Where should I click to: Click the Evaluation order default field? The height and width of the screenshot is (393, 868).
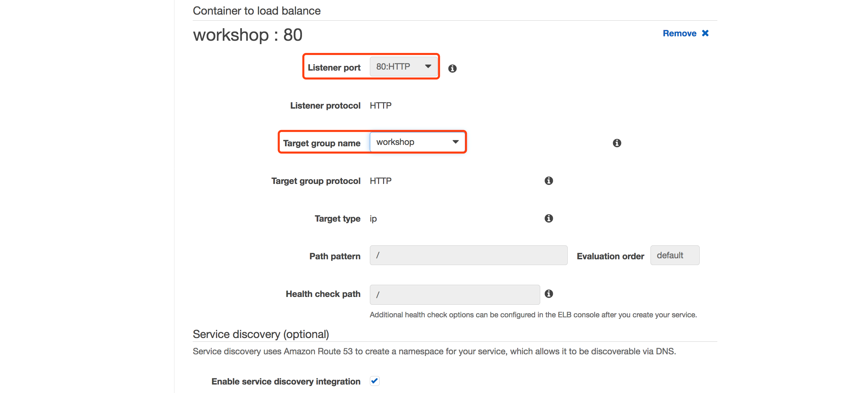coord(675,255)
